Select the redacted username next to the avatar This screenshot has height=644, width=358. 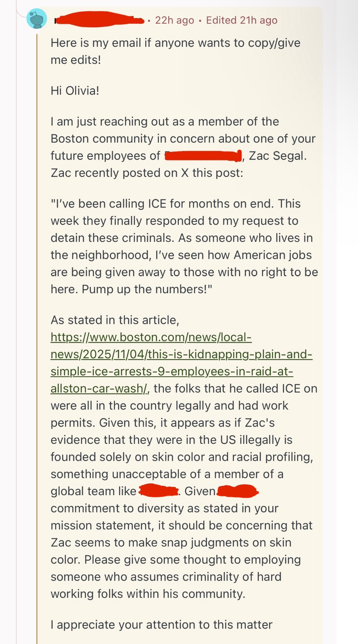[x=98, y=20]
